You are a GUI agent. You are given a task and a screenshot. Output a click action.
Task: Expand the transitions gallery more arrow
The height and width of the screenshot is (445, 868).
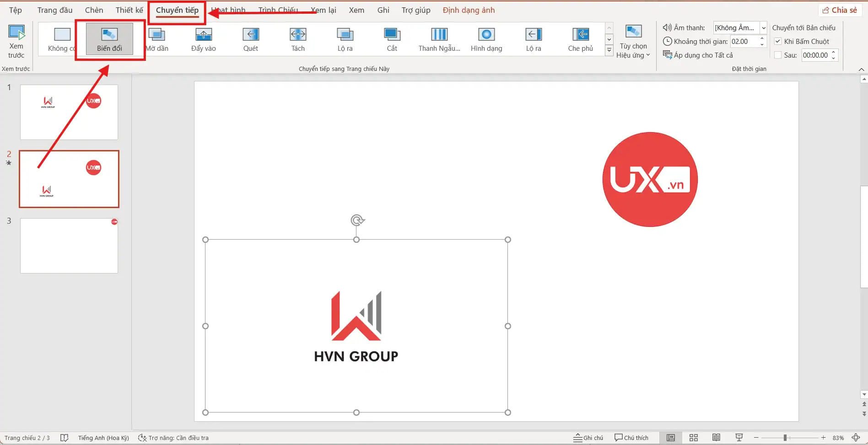609,51
